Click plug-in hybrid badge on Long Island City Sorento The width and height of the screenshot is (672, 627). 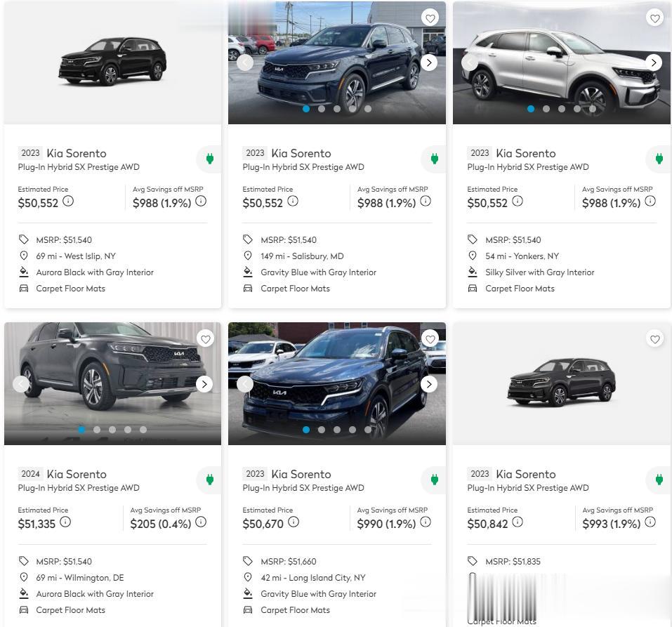(x=434, y=480)
